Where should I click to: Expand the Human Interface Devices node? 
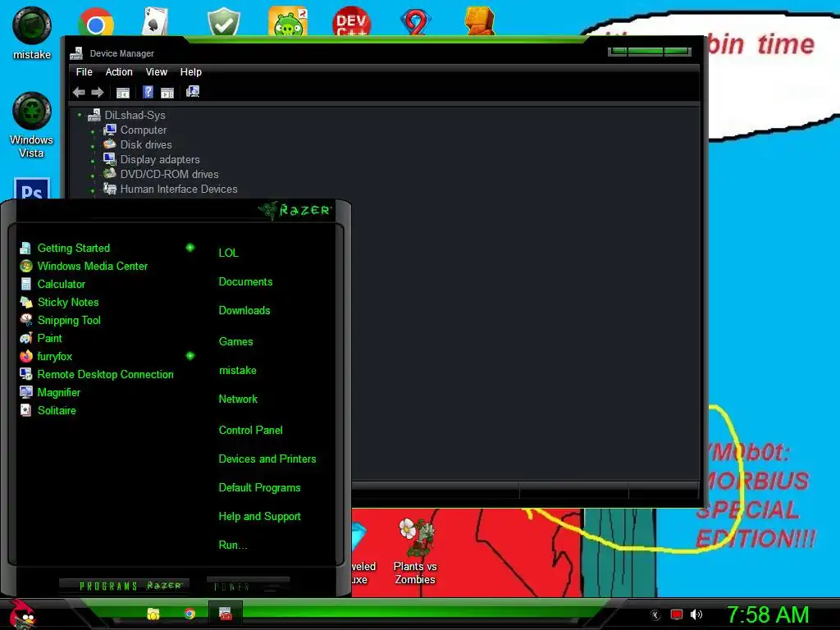(x=93, y=189)
